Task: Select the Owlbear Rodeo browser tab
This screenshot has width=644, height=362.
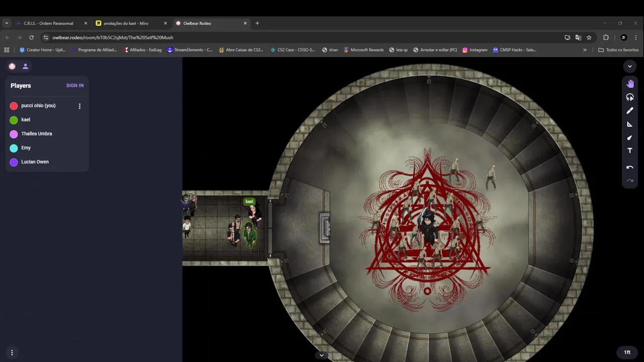Action: click(211, 23)
